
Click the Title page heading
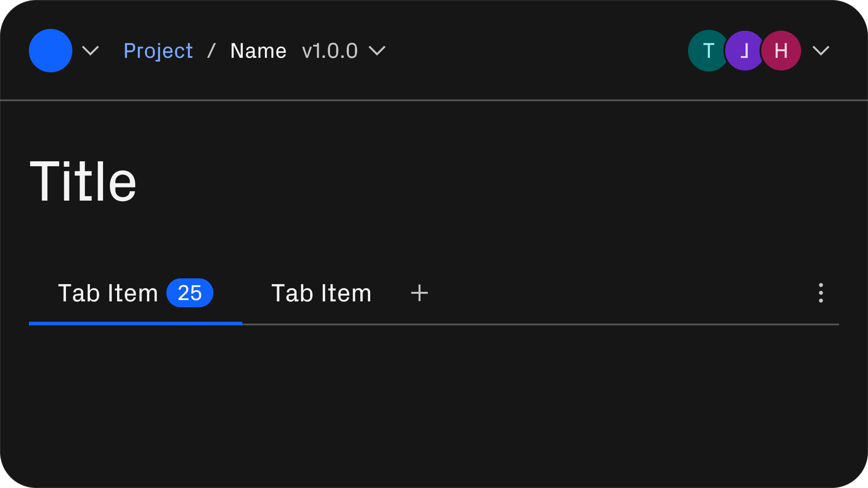point(83,181)
